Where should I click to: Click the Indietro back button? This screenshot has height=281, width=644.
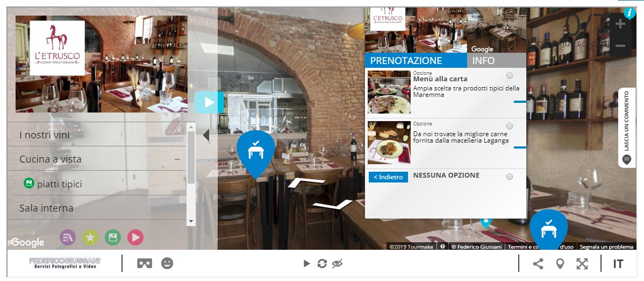pyautogui.click(x=388, y=177)
